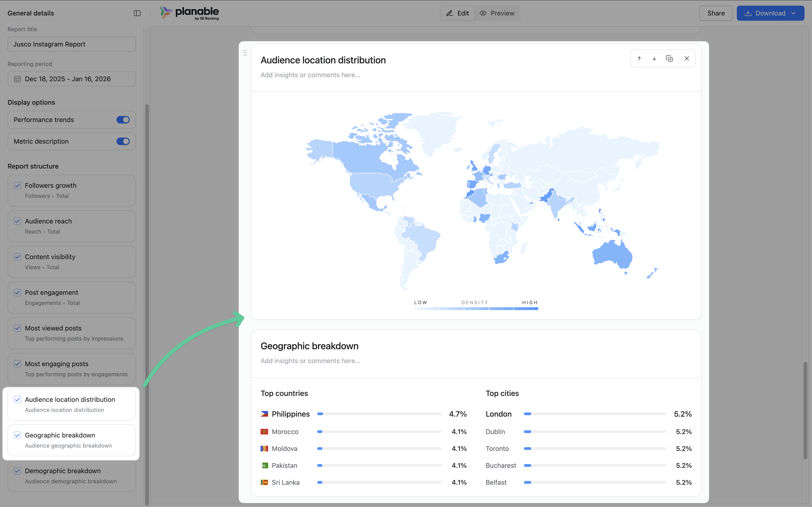
Task: Select the Edit tab
Action: pos(457,13)
